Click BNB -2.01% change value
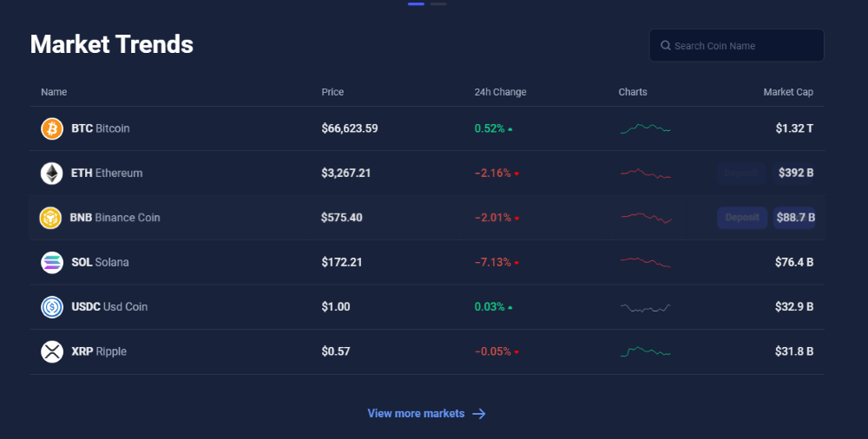 (x=493, y=218)
